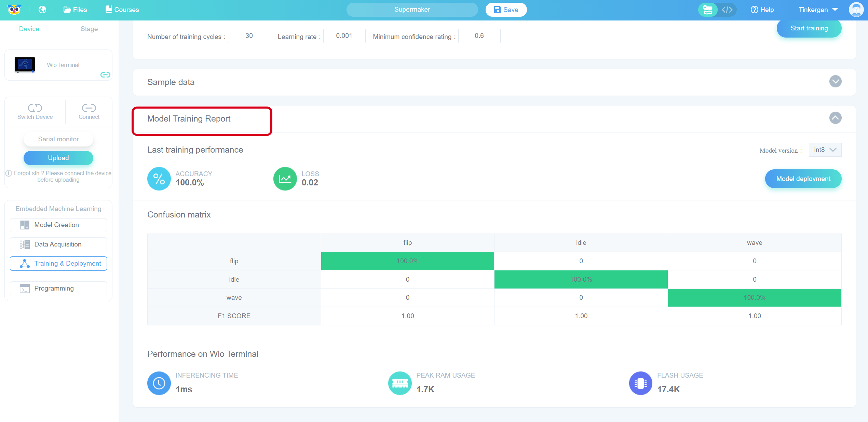This screenshot has width=868, height=422.
Task: Open the globe language icon
Action: [42, 10]
